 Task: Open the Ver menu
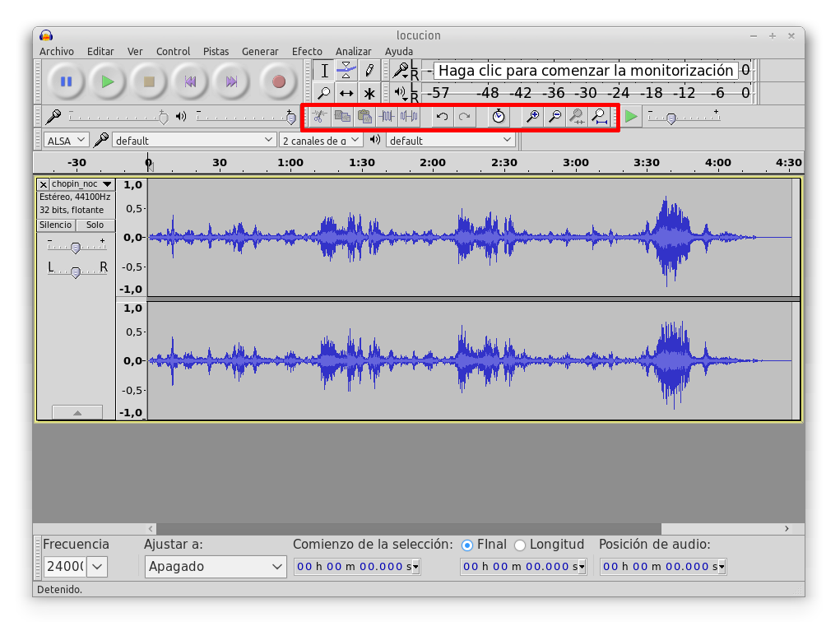pyautogui.click(x=135, y=52)
